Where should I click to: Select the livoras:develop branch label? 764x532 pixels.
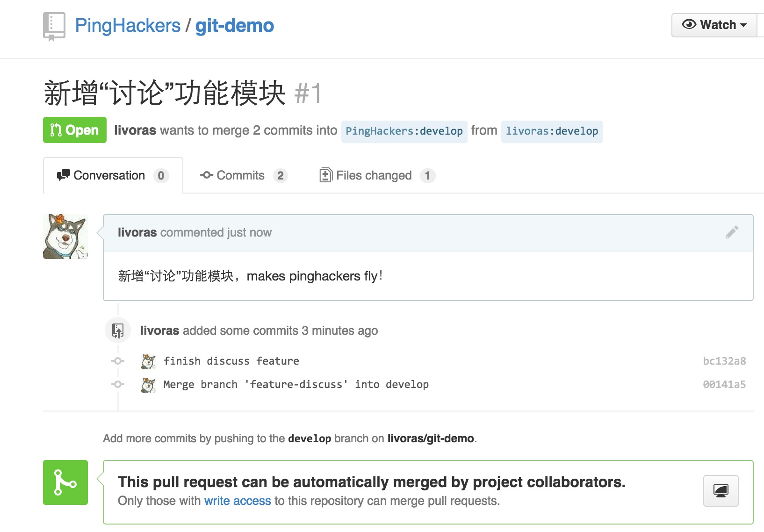coord(552,131)
